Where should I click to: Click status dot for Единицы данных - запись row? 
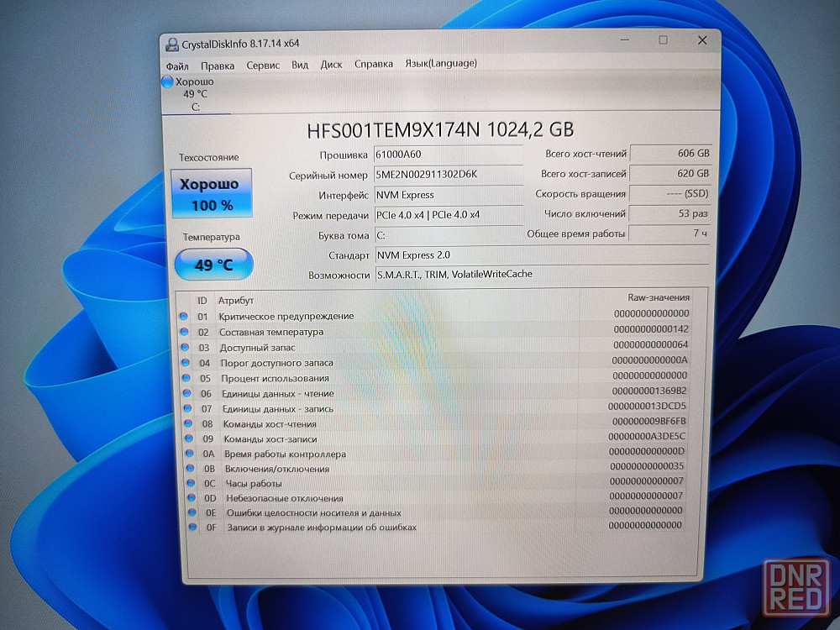pyautogui.click(x=187, y=408)
